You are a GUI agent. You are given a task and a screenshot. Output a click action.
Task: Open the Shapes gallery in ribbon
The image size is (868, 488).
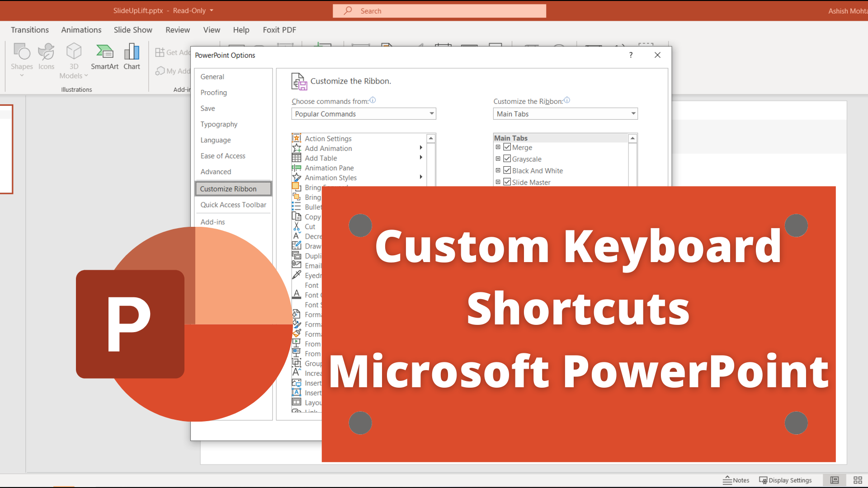click(22, 59)
